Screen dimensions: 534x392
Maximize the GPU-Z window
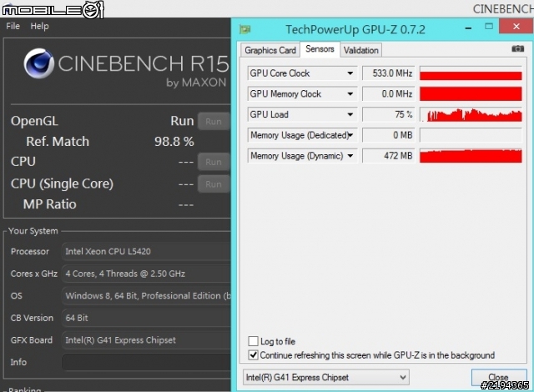489,27
